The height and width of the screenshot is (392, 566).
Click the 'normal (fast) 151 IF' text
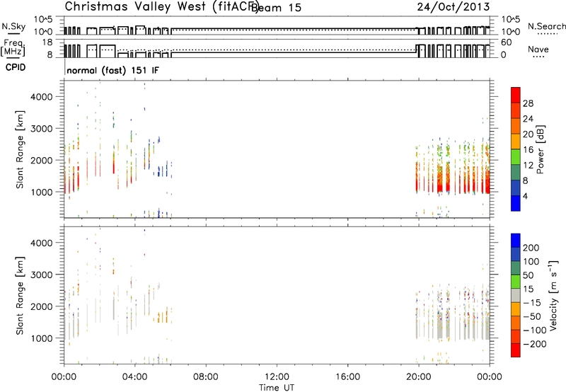point(112,70)
